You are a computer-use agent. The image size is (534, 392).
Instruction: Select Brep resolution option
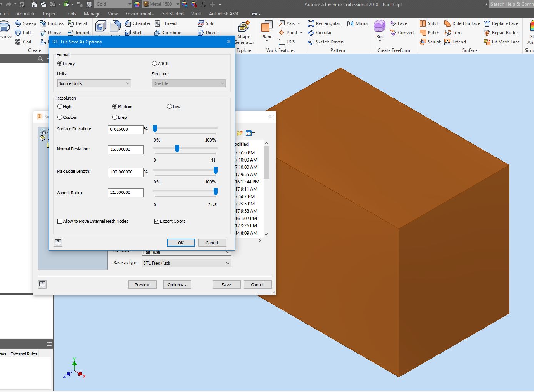pos(115,117)
